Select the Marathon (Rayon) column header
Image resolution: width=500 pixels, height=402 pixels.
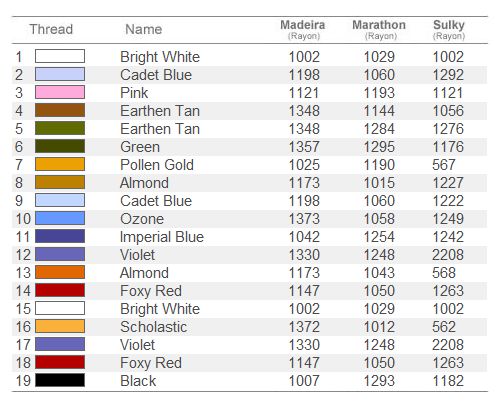pos(379,30)
